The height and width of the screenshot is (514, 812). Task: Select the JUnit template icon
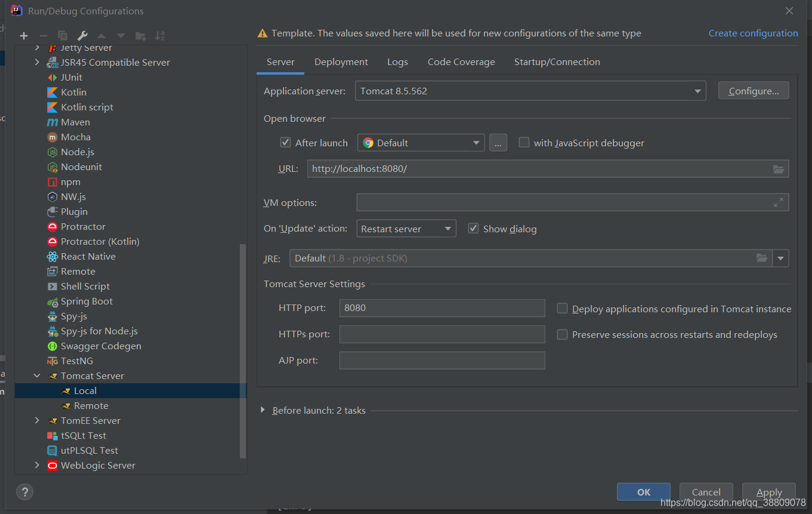pyautogui.click(x=52, y=77)
